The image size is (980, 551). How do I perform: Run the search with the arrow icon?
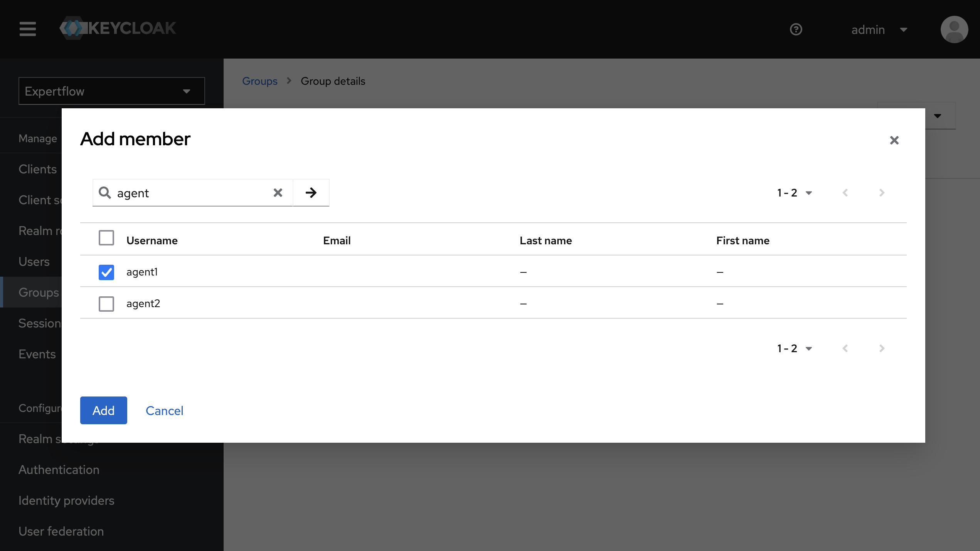311,193
